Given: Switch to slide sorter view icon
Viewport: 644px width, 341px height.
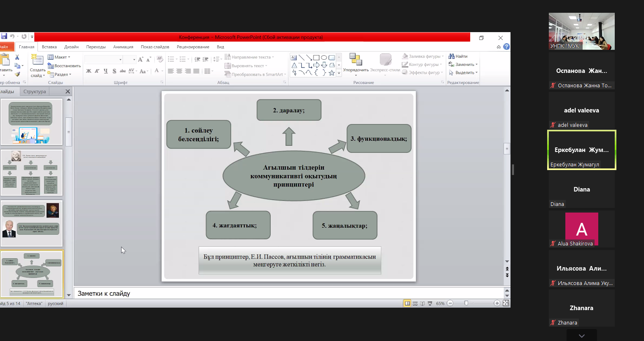Looking at the screenshot, I should [415, 304].
